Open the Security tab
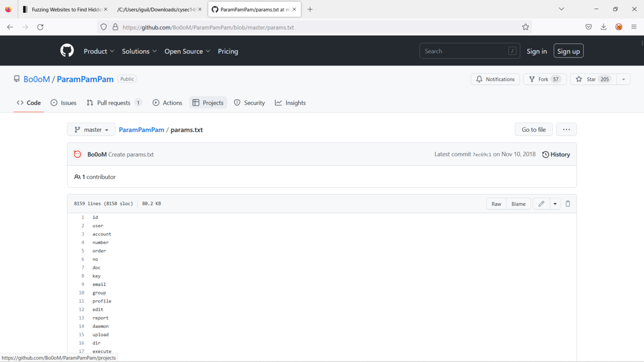644x362 pixels. [250, 103]
